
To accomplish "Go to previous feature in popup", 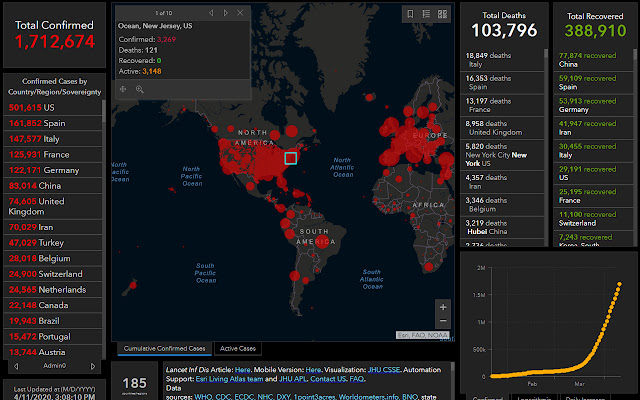I will [211, 13].
